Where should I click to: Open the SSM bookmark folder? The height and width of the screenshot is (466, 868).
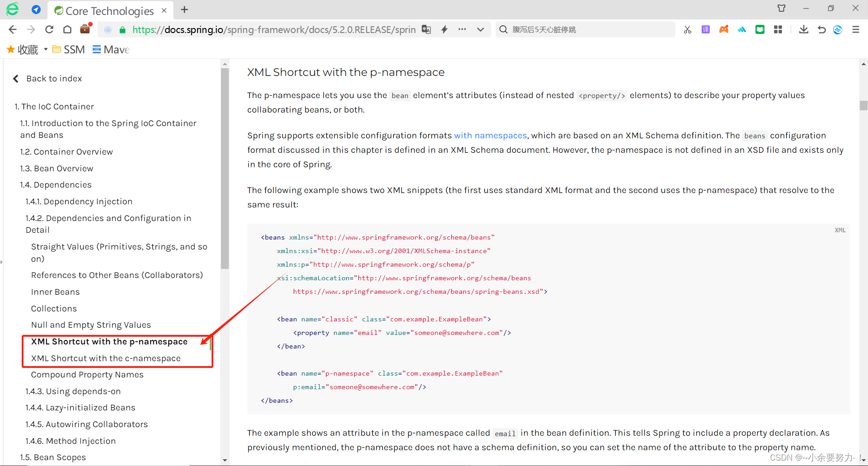[x=69, y=49]
